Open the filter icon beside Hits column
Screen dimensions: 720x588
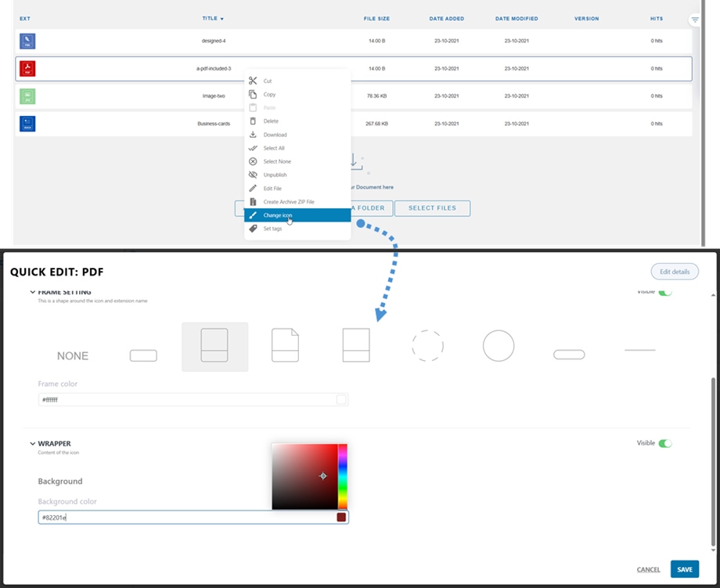pos(695,20)
